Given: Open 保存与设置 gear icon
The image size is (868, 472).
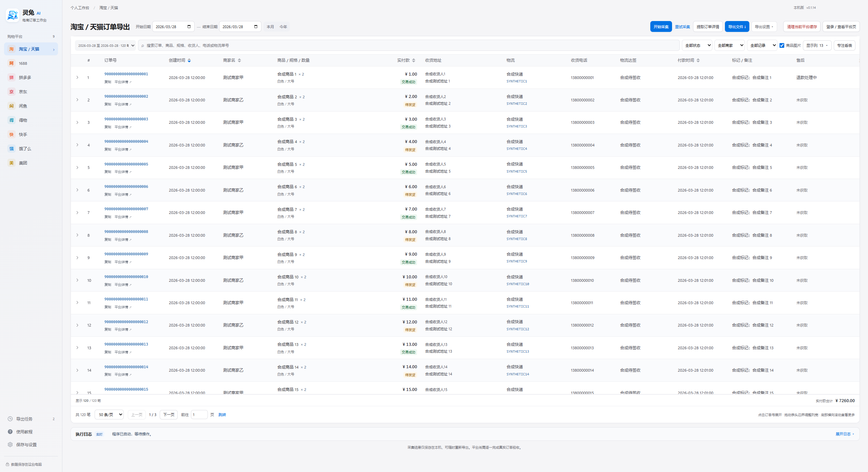Looking at the screenshot, I should [x=10, y=445].
